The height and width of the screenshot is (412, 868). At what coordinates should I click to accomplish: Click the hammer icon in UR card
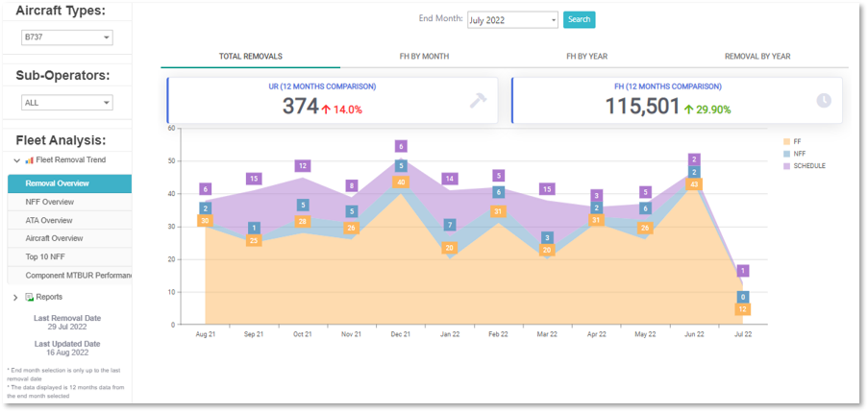point(478,101)
